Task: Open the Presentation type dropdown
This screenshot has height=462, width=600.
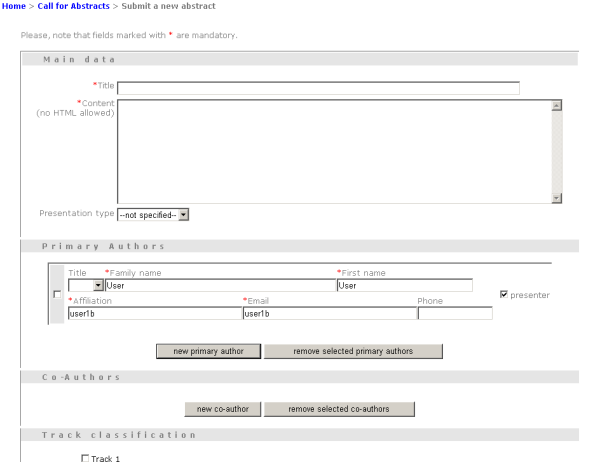Action: 153,215
